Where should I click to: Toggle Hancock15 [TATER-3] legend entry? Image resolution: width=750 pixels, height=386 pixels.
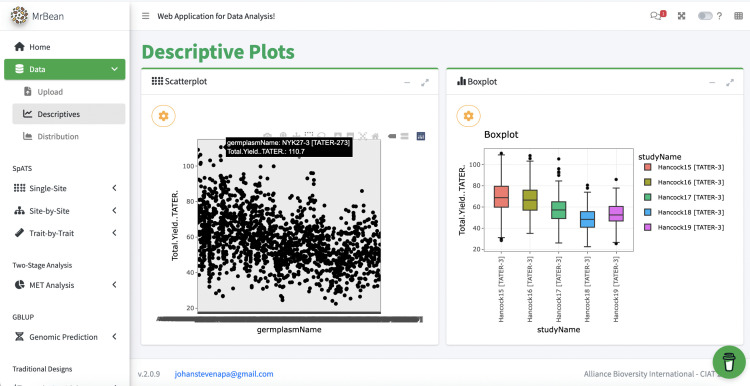point(684,167)
